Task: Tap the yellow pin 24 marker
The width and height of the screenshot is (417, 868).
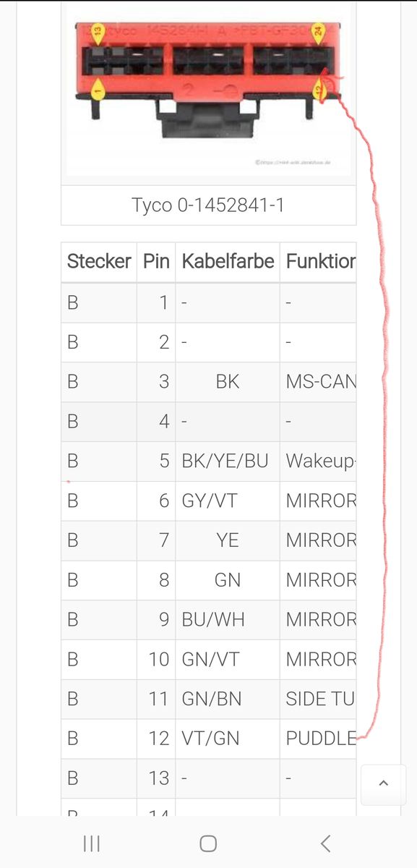Action: [x=317, y=33]
